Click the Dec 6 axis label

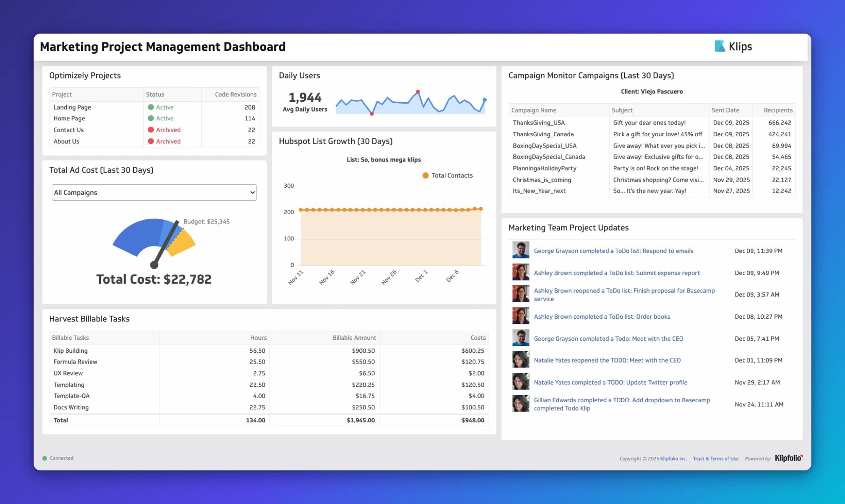(452, 276)
